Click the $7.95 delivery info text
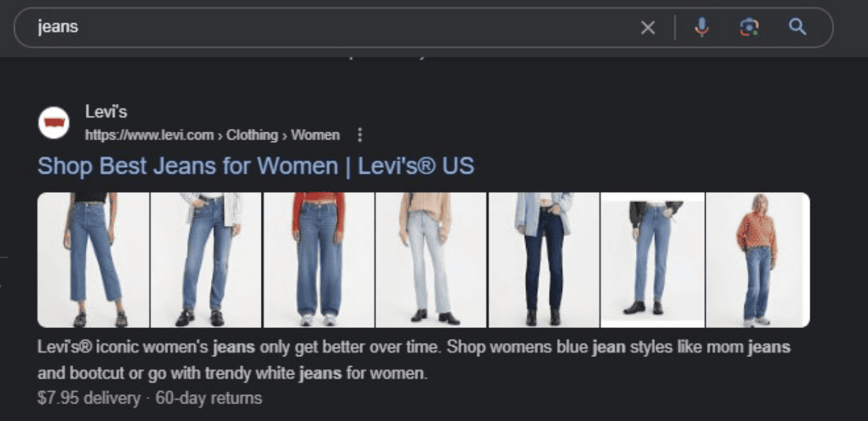The image size is (868, 421). click(x=89, y=398)
